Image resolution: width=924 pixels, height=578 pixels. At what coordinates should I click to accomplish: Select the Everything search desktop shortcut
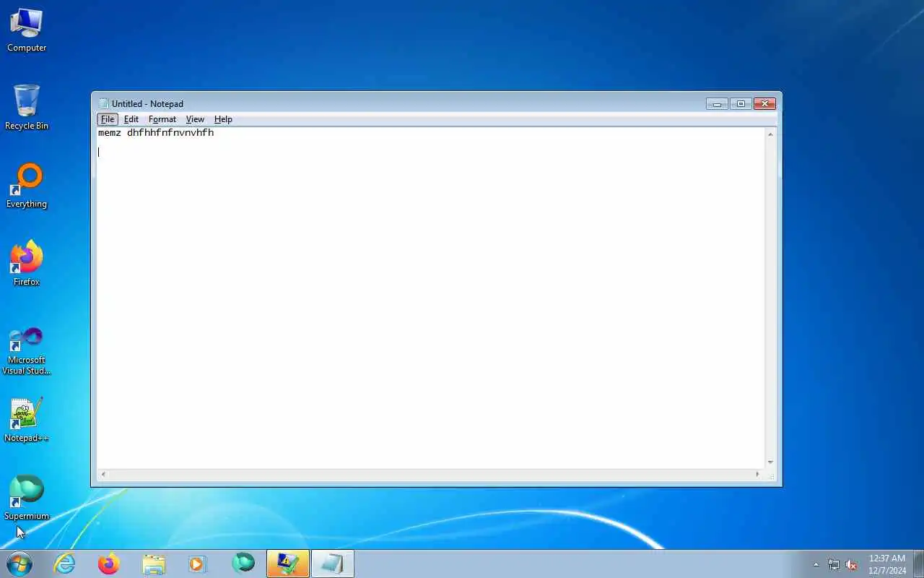(x=27, y=186)
